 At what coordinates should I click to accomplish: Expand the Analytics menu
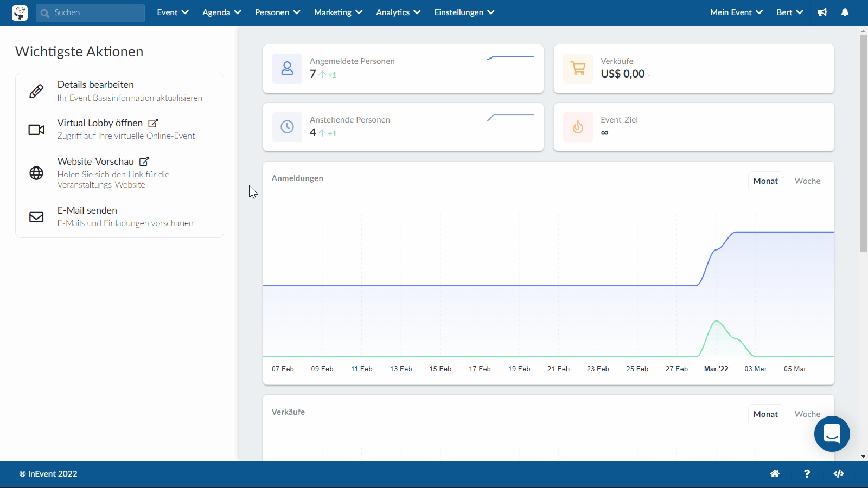398,12
